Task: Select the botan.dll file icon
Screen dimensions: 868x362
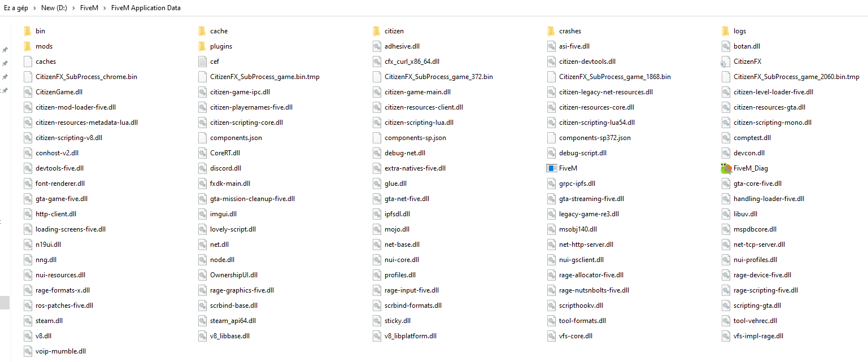Action: [726, 46]
